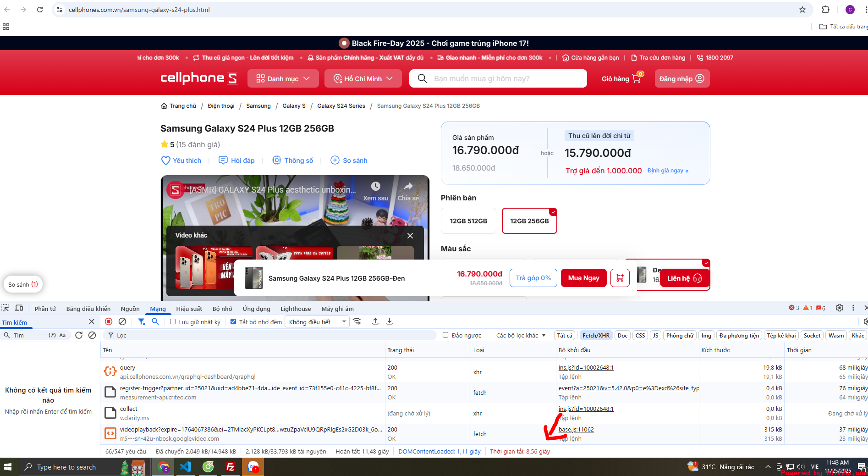Select the Fetch/XHR filter tab
Viewport: 868px width, 476px height.
tap(596, 335)
